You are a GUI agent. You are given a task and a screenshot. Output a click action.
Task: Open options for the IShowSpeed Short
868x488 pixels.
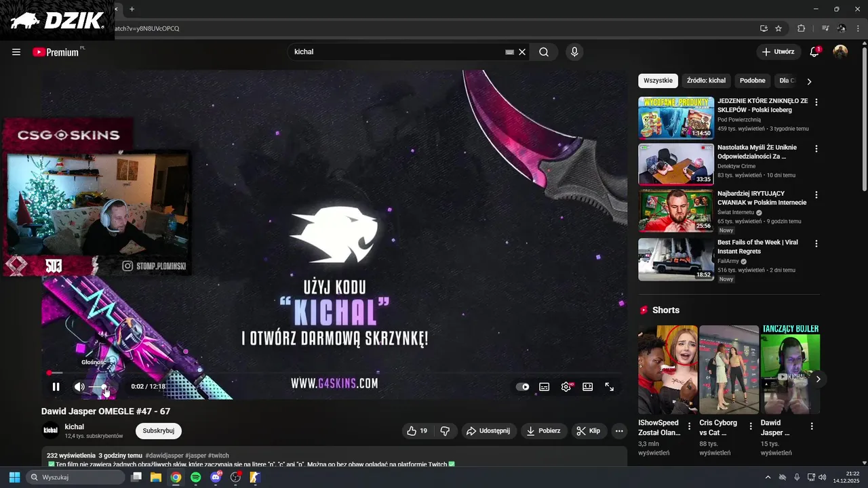coord(690,426)
